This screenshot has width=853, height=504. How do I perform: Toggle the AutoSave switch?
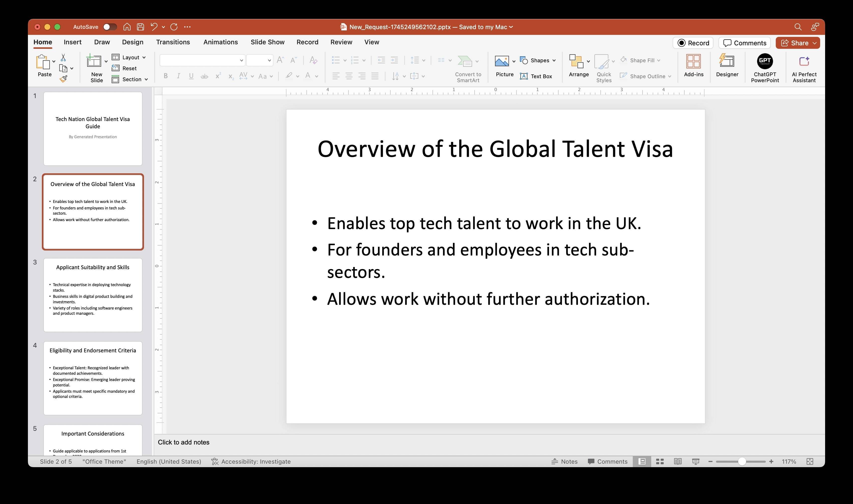pos(110,27)
